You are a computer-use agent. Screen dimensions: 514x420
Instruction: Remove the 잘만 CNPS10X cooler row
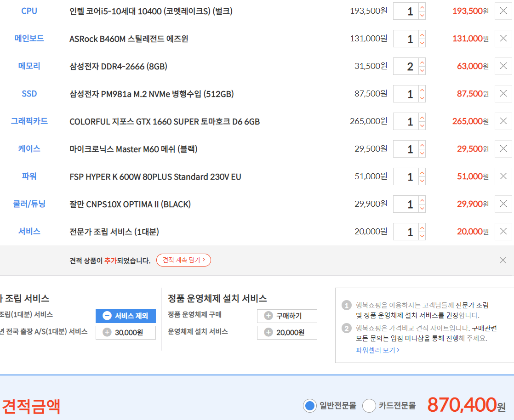coord(503,204)
